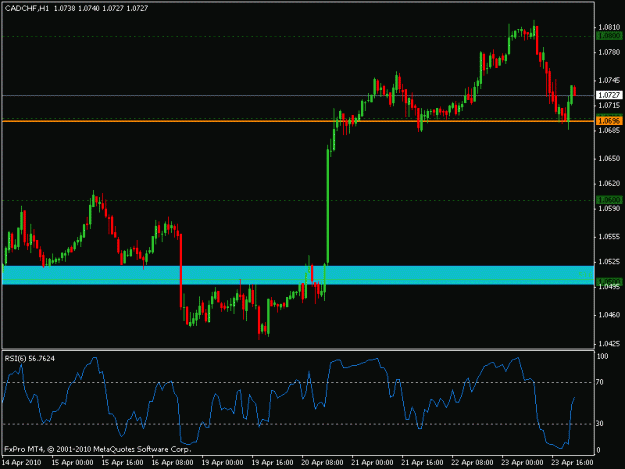The height and width of the screenshot is (469, 625).
Task: Select the 19 Apr 00:00 time label
Action: 222,462
